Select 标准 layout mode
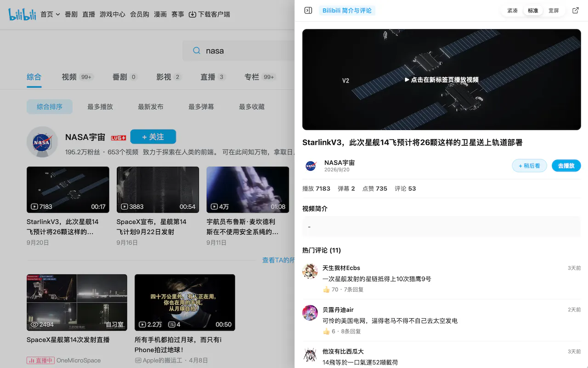The height and width of the screenshot is (368, 588). [533, 11]
